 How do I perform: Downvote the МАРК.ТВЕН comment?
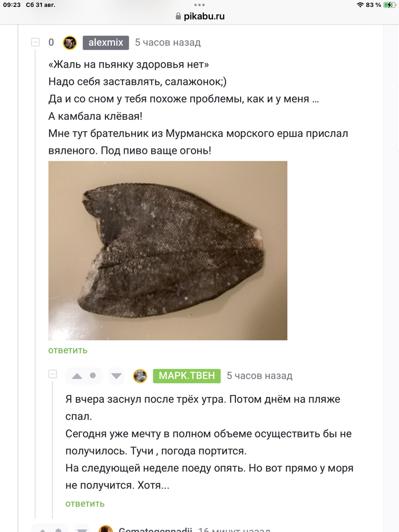click(116, 376)
